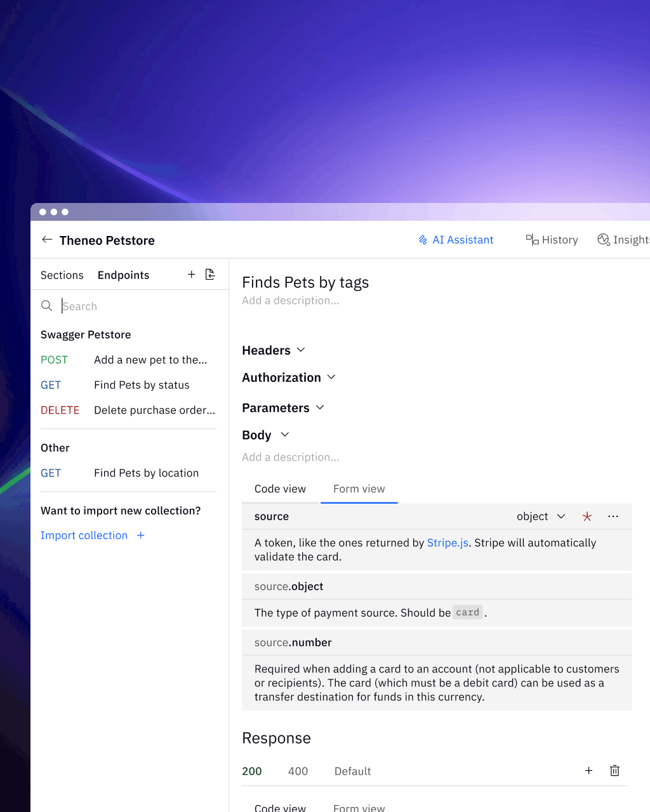Click the source.object field row
The height and width of the screenshot is (812, 650).
[x=437, y=587]
